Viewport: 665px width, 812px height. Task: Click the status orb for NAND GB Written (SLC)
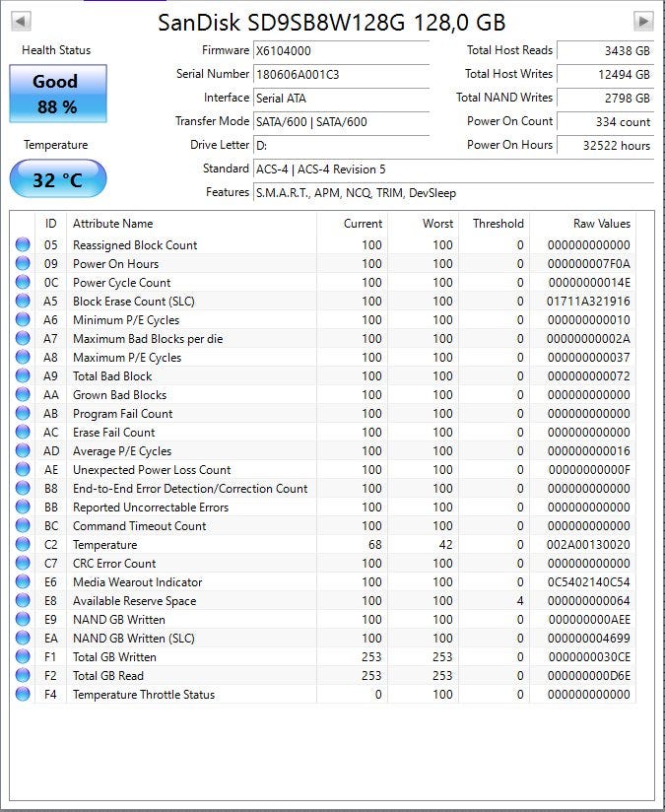point(23,638)
